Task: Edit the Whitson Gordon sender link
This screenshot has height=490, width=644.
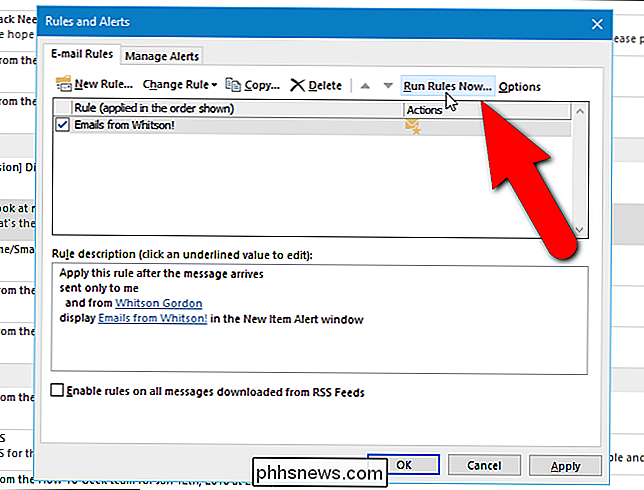Action: click(158, 303)
